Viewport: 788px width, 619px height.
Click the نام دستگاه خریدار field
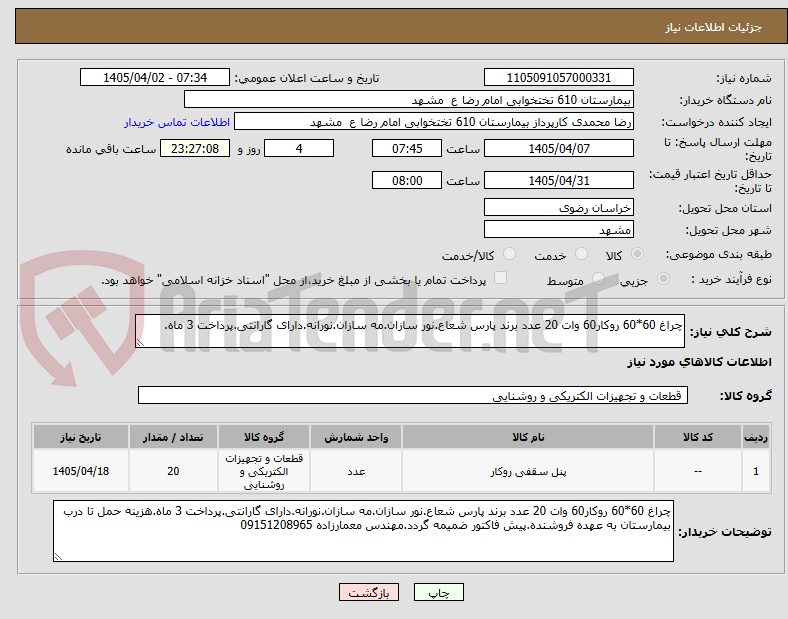click(x=409, y=99)
